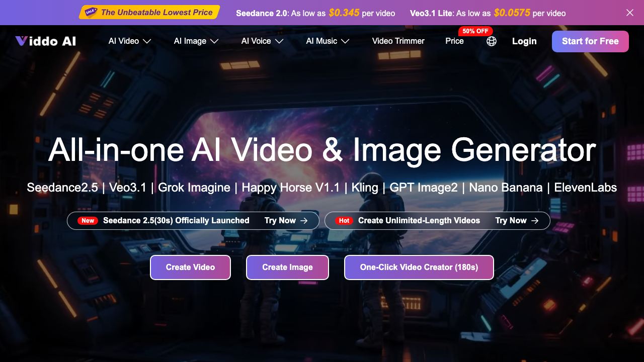Viewport: 644px width, 362px height.
Task: Click the Viddo AI logo
Action: 46,41
